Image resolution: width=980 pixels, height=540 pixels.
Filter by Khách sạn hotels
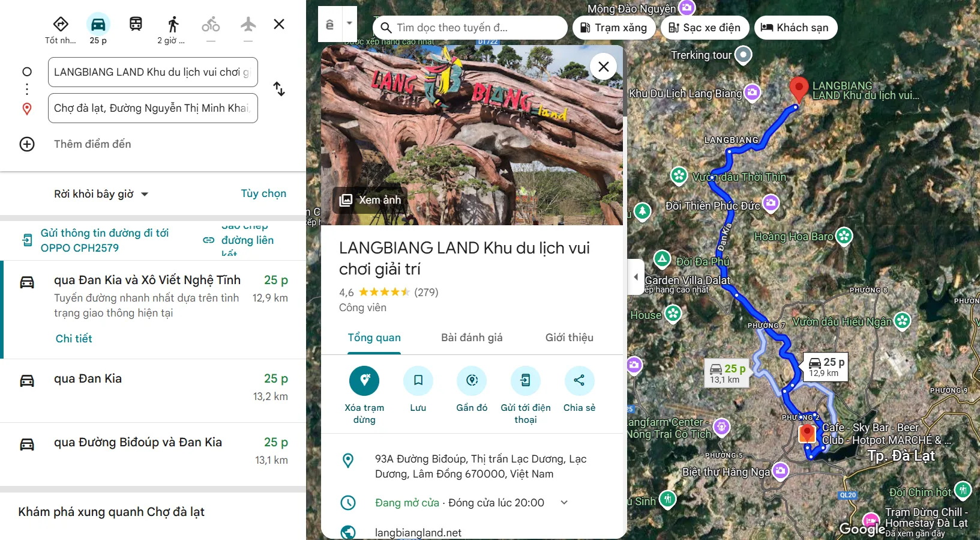tap(795, 28)
